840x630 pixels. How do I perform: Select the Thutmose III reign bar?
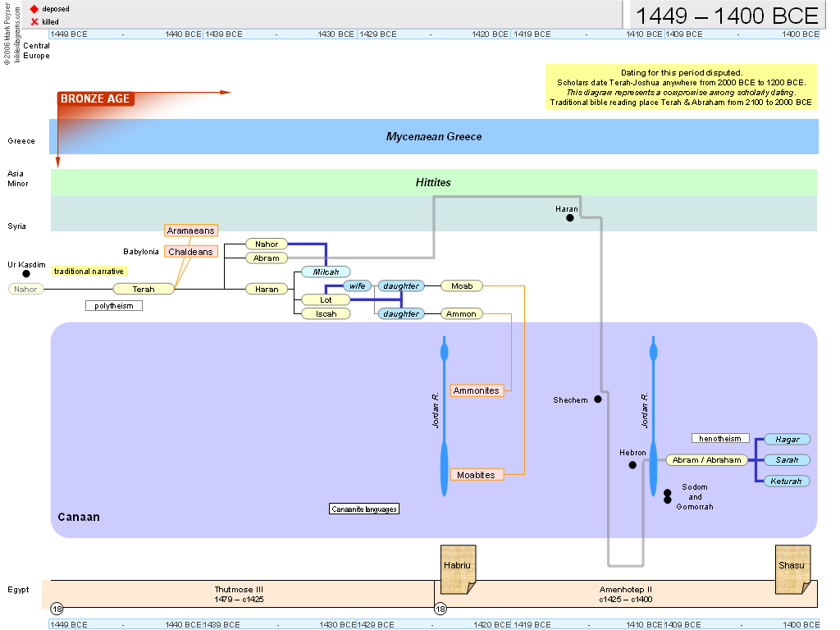pyautogui.click(x=238, y=594)
